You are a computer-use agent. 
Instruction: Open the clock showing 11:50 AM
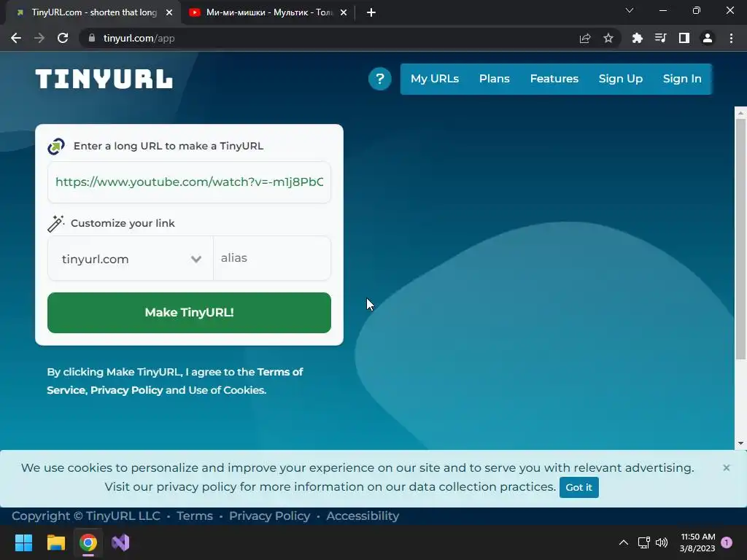(x=697, y=542)
